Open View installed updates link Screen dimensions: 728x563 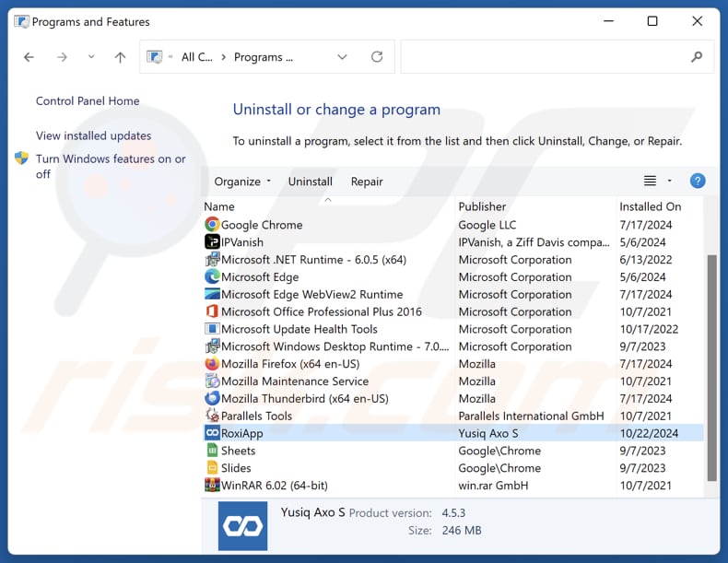pos(93,135)
